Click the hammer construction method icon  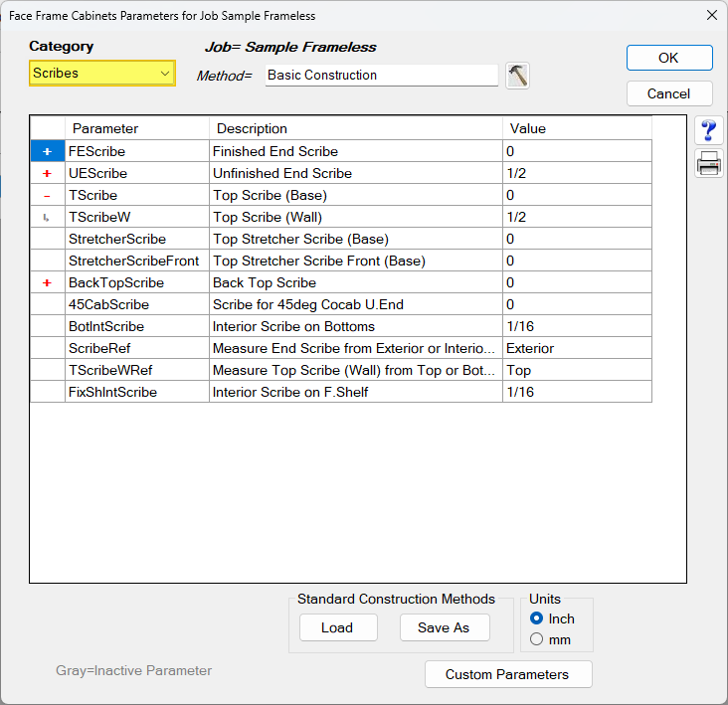pyautogui.click(x=517, y=76)
